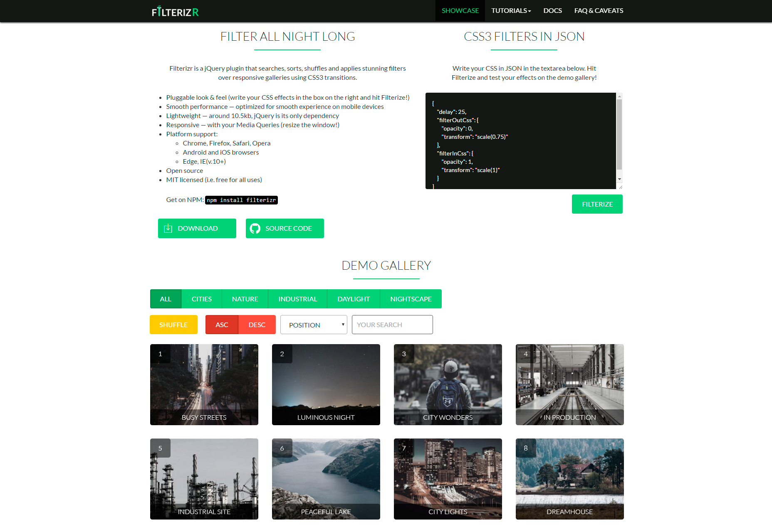Viewport: 772px width, 532px height.
Task: Open the Position sort dropdown
Action: [x=314, y=325]
